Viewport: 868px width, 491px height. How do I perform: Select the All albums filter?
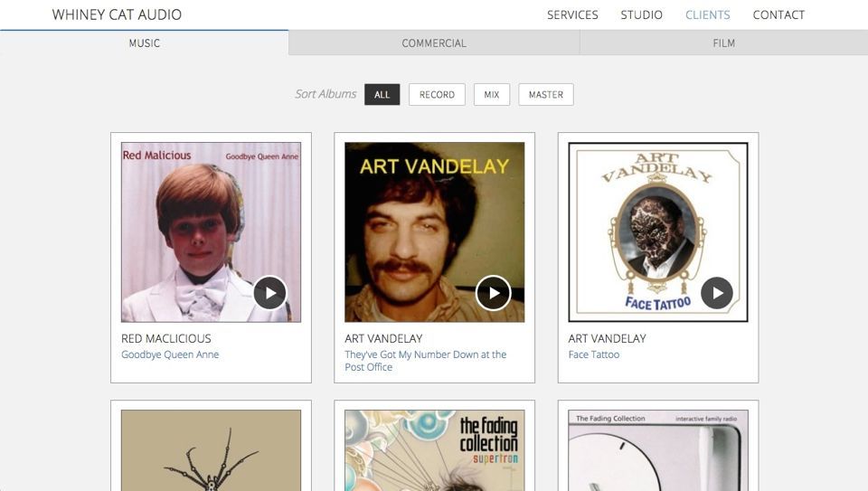(x=382, y=95)
